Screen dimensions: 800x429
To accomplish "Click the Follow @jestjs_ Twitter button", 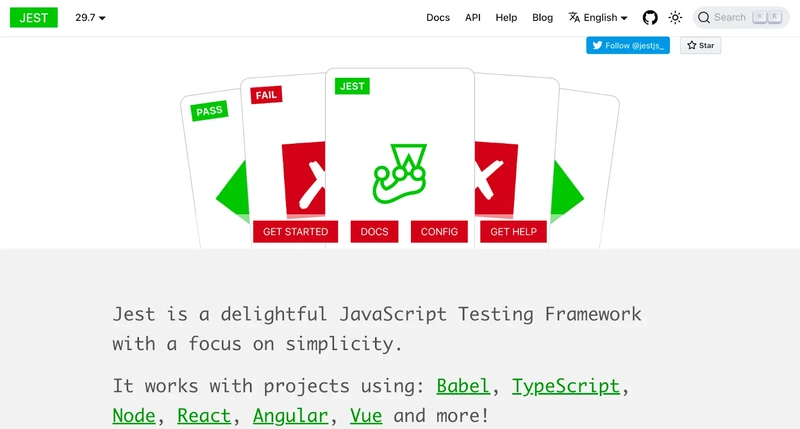I will [628, 45].
